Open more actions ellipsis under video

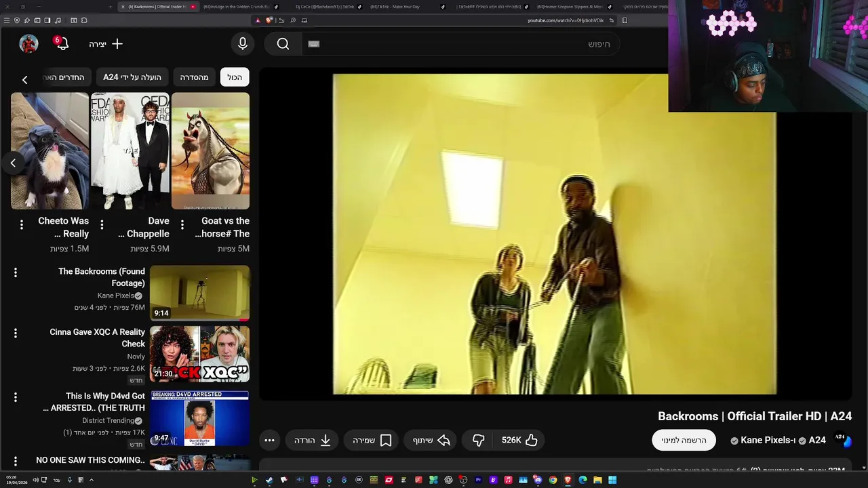tap(269, 441)
